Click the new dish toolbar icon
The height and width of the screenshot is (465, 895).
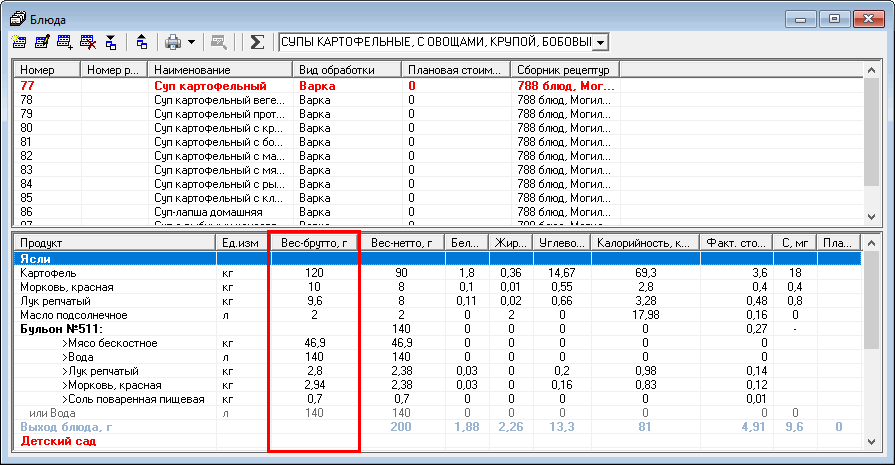pos(19,43)
